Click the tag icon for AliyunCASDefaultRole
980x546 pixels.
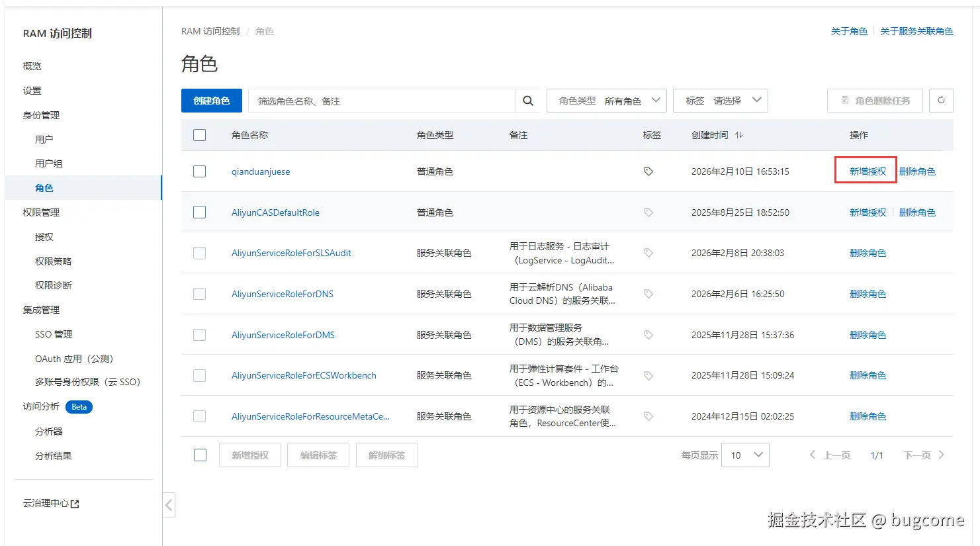click(x=648, y=212)
